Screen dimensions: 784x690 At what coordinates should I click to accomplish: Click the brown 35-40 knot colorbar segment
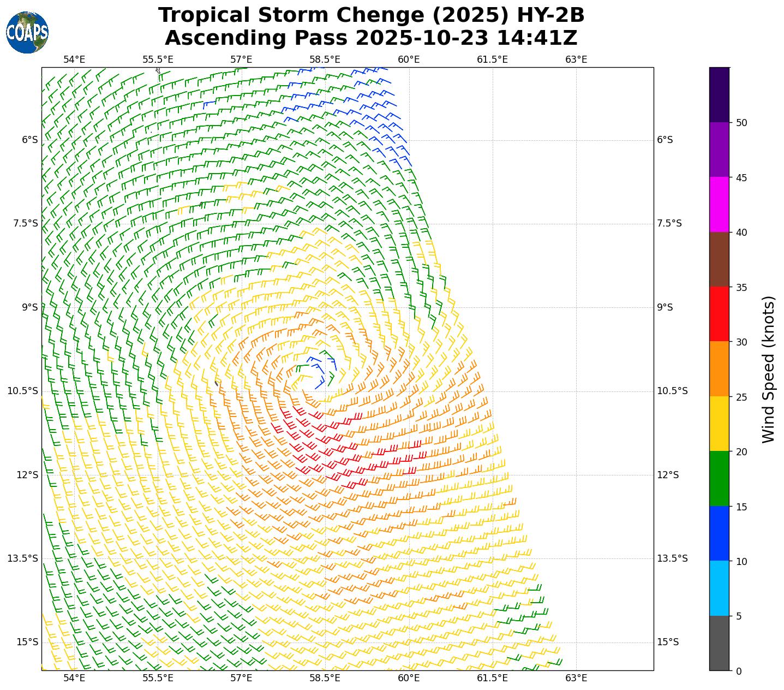tap(719, 259)
